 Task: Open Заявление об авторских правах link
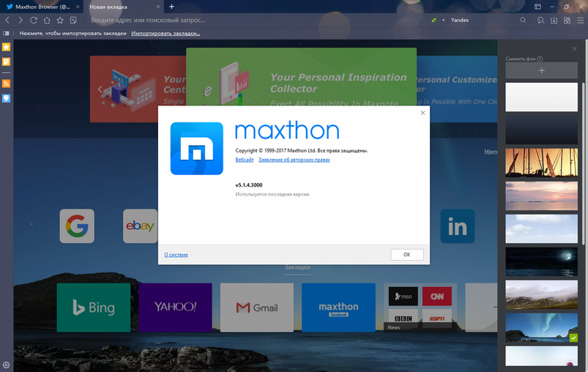tap(294, 160)
